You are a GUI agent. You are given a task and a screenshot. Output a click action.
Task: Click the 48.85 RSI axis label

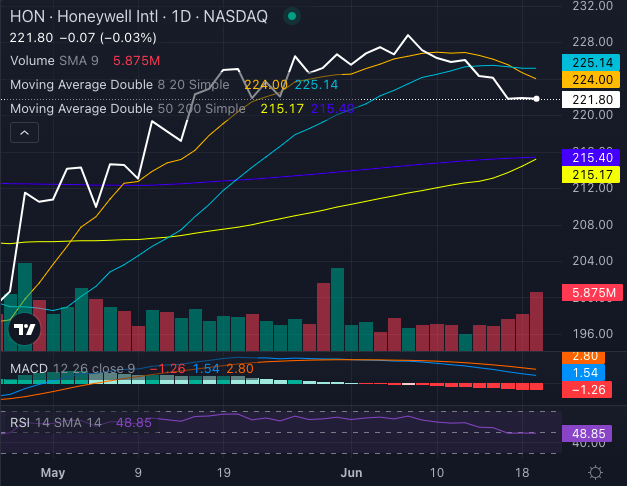pyautogui.click(x=587, y=434)
